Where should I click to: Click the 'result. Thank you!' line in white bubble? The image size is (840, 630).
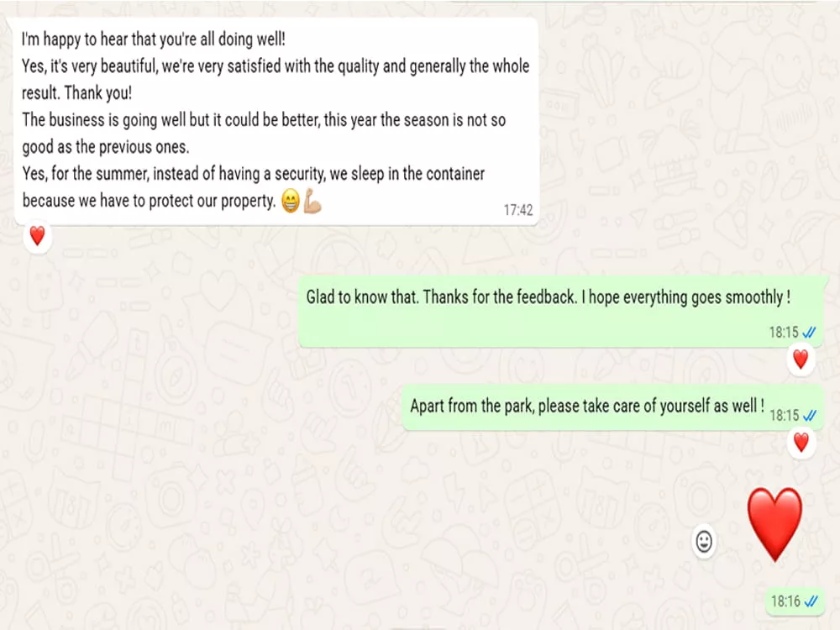(76, 93)
